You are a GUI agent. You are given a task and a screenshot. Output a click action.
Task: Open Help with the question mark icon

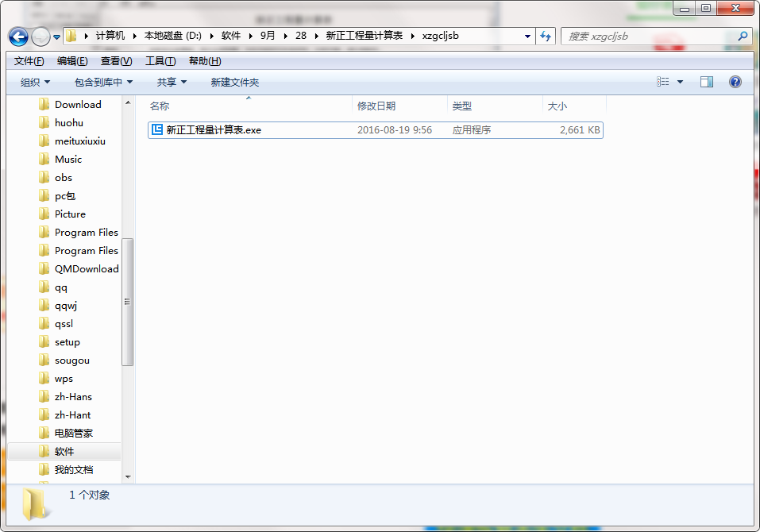(735, 82)
